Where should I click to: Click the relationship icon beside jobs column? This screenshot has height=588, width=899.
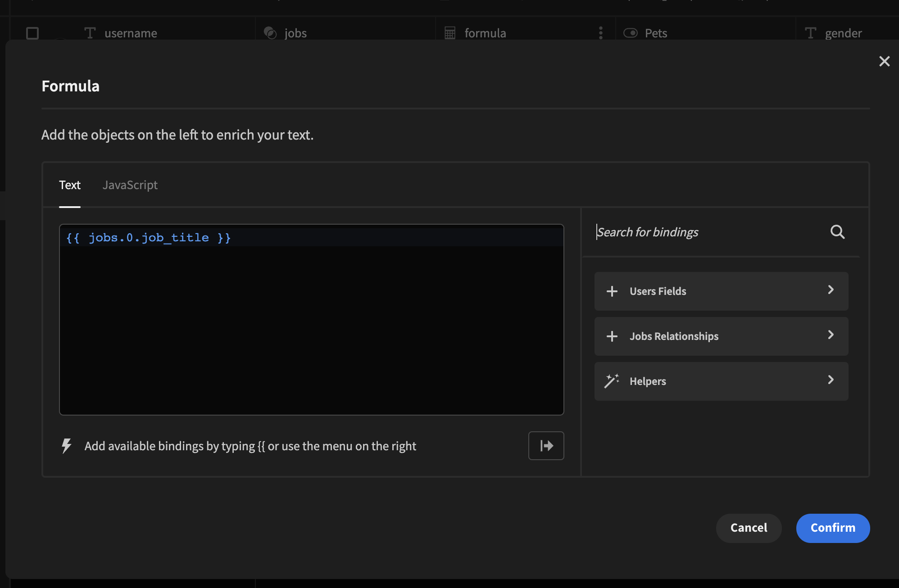tap(270, 33)
